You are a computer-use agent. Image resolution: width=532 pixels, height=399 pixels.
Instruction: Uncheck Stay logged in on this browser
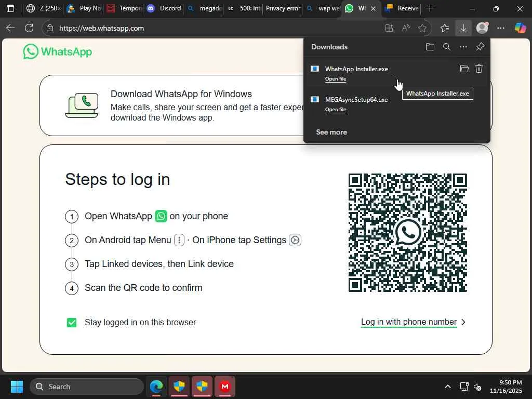coord(72,322)
